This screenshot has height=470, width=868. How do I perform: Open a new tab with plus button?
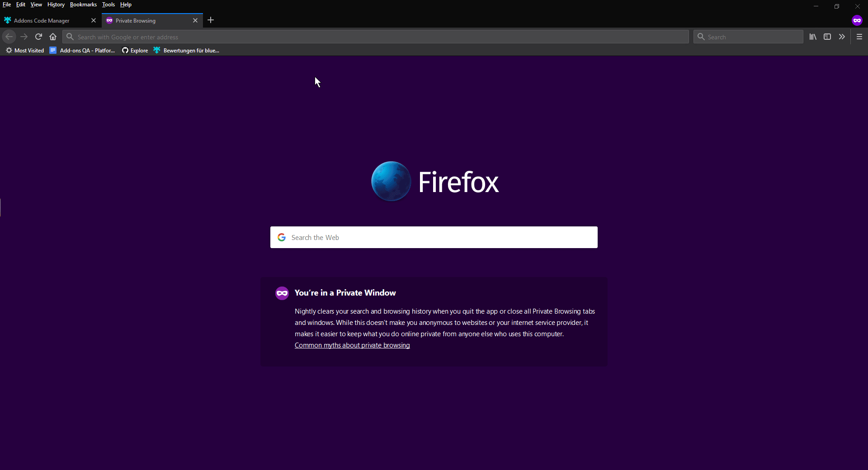[x=211, y=20]
